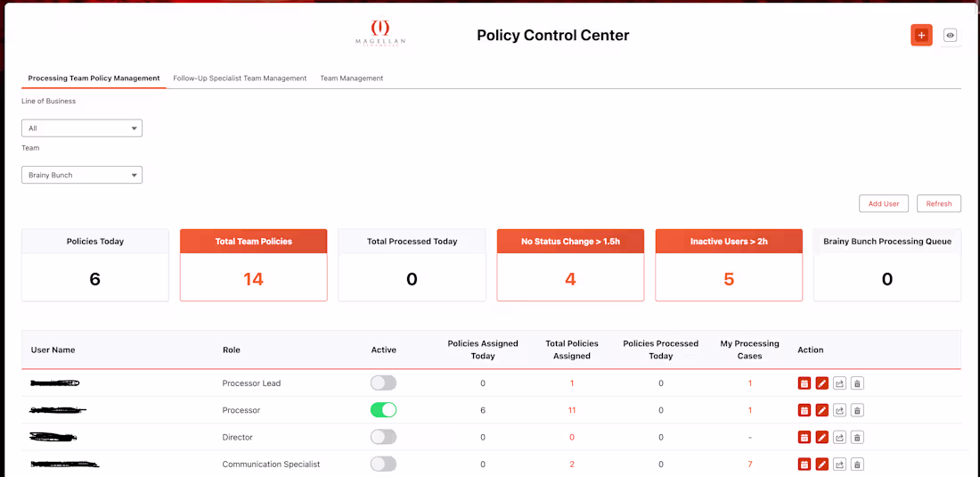Open the Line of Business dropdown
The image size is (980, 477).
pos(82,128)
